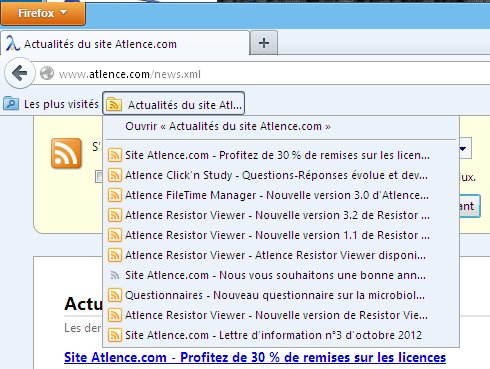Viewport: 490px width, 369px height.
Task: Open Les plus visités bookmarks folder
Action: (x=51, y=104)
